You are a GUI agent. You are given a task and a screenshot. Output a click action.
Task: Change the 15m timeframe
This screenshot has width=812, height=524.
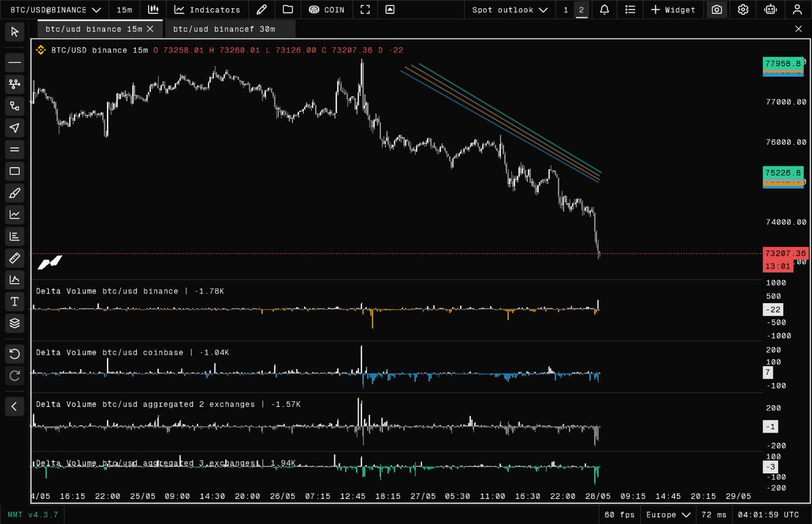pos(124,9)
